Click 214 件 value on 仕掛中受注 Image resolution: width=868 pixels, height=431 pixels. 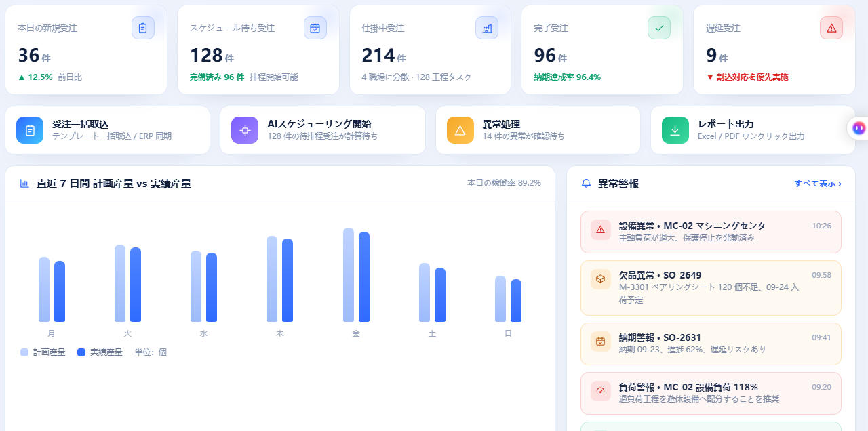[x=384, y=56]
